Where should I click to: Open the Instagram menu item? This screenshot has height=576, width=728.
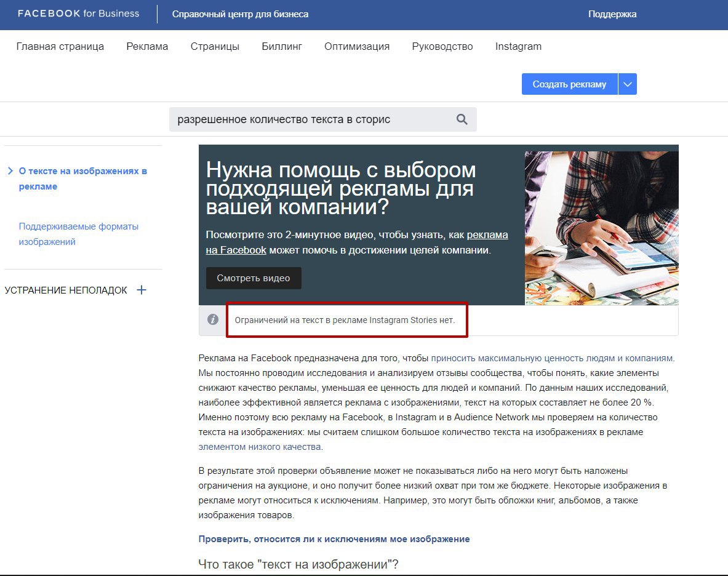click(518, 46)
